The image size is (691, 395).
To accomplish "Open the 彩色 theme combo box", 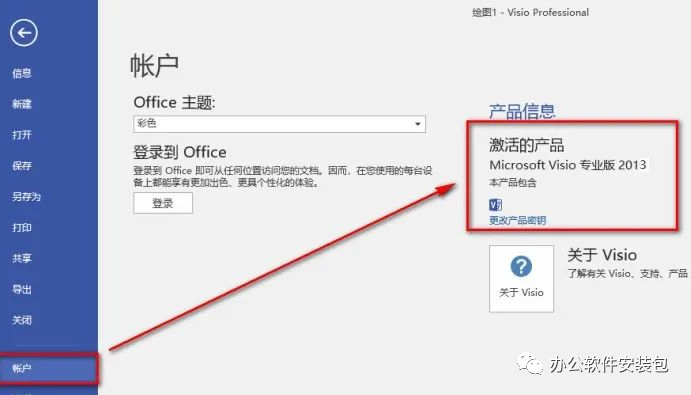I will 279,124.
